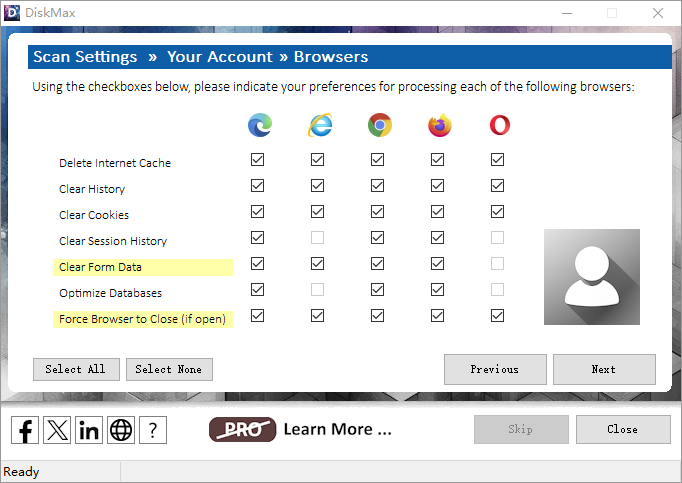This screenshot has height=483, width=682.
Task: Toggle Clear Session History for Edge
Action: (257, 238)
